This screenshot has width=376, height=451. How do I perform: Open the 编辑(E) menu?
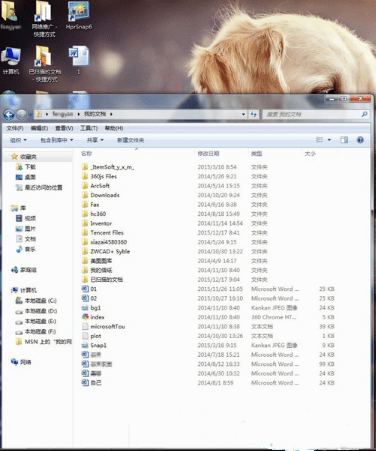(39, 128)
